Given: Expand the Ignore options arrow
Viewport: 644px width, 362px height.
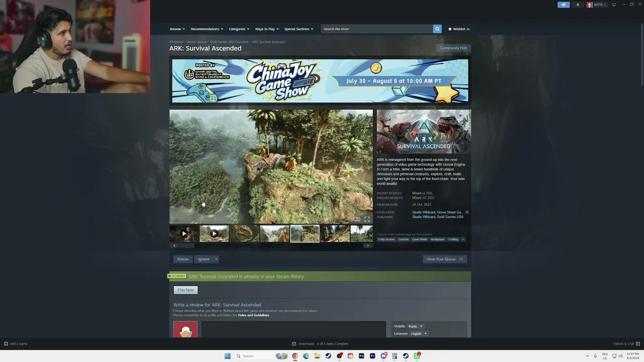Looking at the screenshot, I should tap(216, 259).
